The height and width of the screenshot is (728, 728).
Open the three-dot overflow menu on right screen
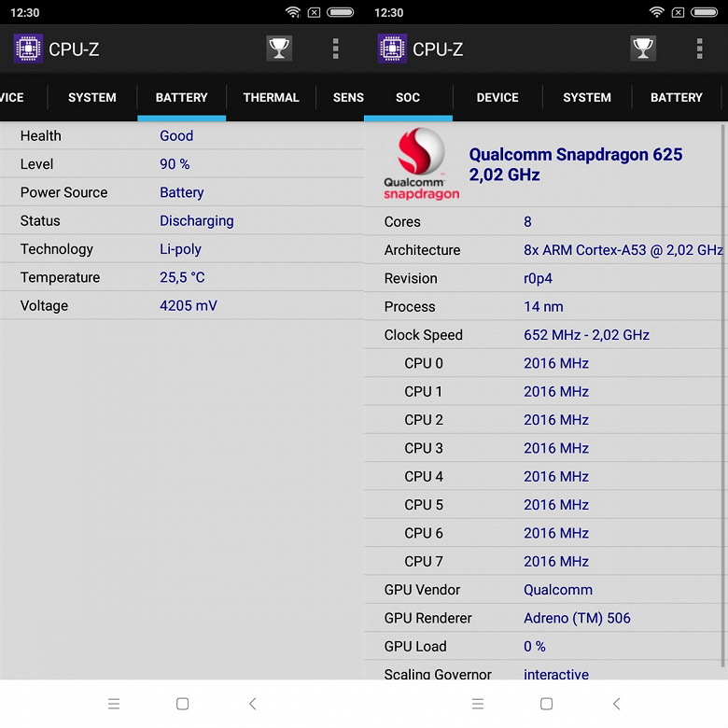point(699,49)
